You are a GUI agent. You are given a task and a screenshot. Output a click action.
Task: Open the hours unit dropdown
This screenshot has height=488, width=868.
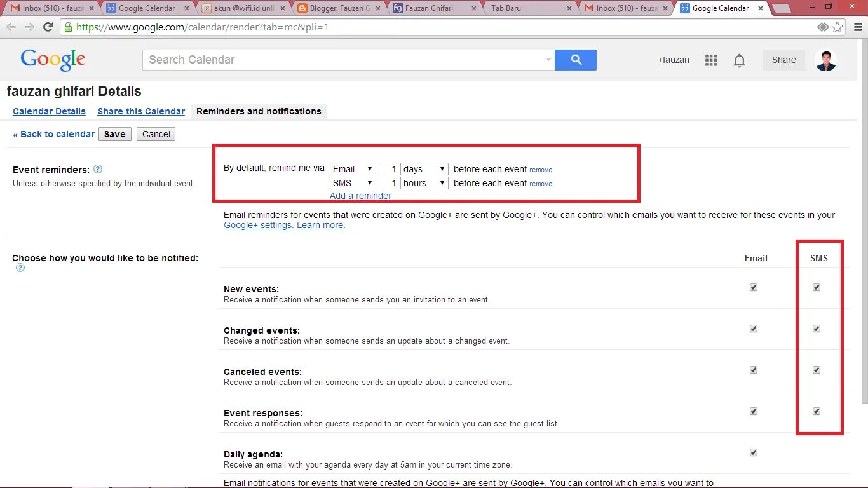point(424,183)
